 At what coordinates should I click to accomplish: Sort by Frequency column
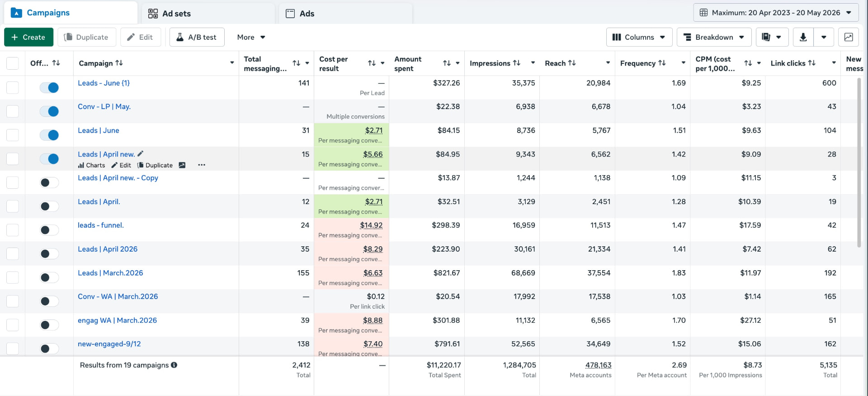point(662,63)
